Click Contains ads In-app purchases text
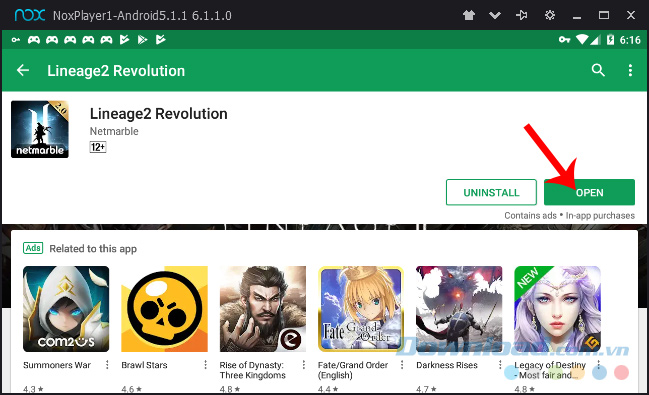This screenshot has height=395, width=649. click(x=569, y=215)
